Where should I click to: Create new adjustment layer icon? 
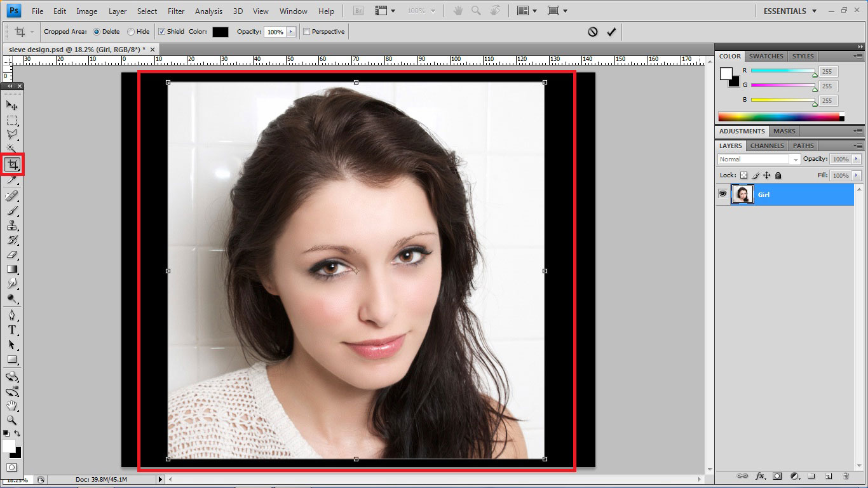point(794,476)
